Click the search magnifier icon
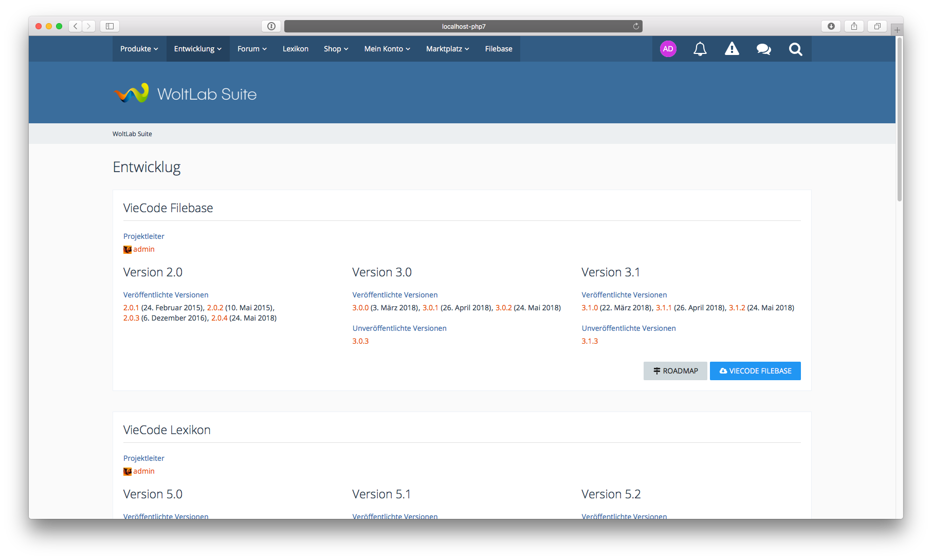This screenshot has height=560, width=932. coord(795,49)
